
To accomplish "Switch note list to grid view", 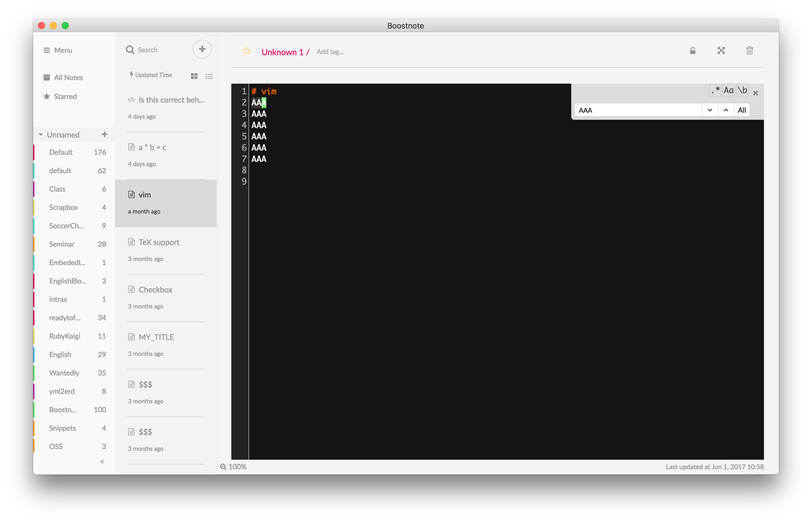I will point(194,76).
